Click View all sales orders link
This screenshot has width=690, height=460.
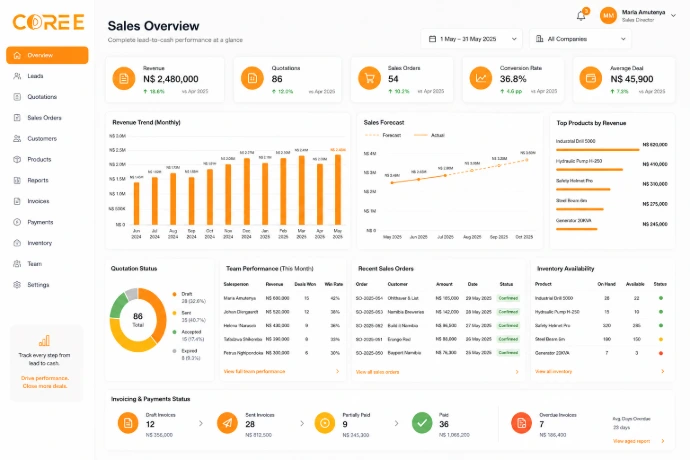tap(377, 372)
